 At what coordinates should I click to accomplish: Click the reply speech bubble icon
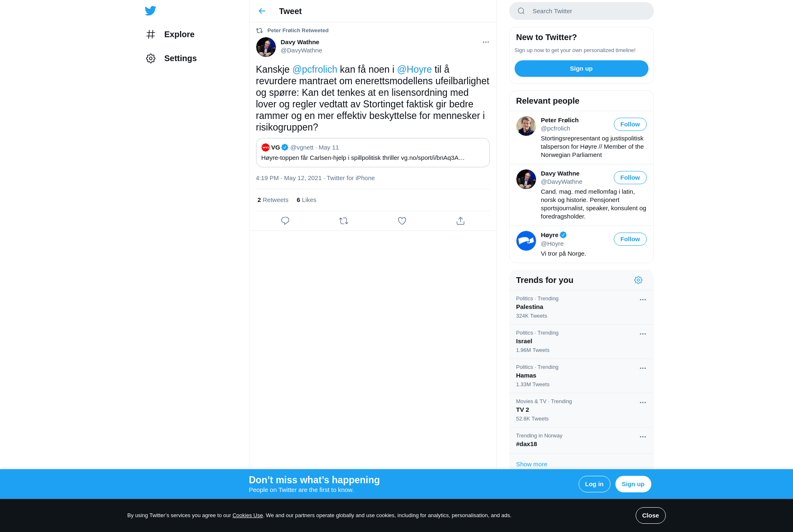click(285, 221)
